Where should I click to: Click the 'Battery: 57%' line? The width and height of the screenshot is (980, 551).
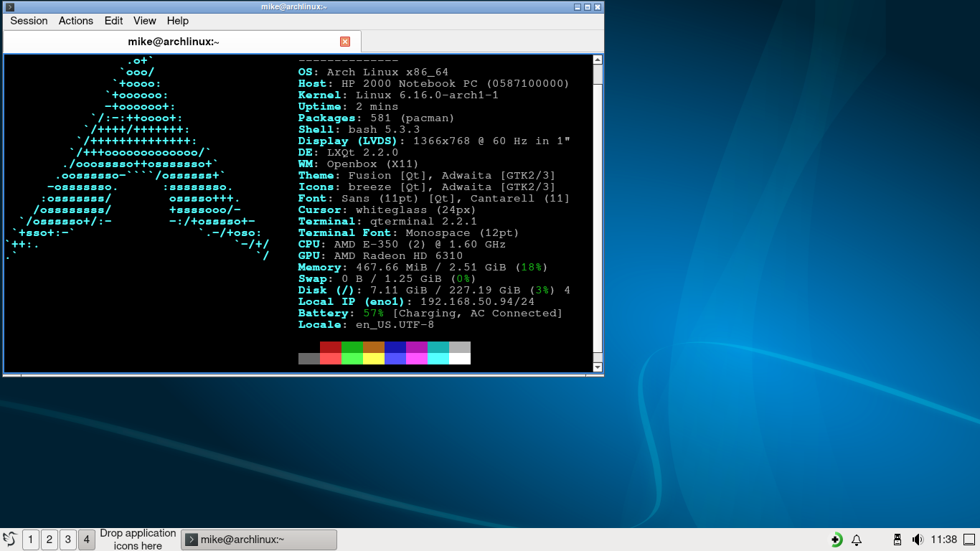coord(430,314)
